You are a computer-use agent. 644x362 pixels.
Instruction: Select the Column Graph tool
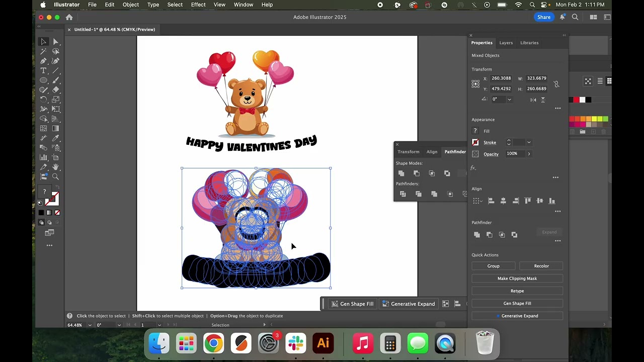coord(44,157)
